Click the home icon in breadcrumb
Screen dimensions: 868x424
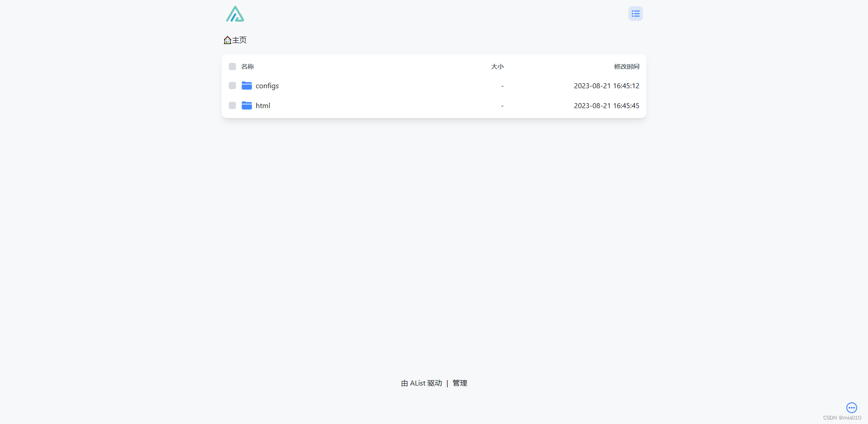[x=227, y=40]
